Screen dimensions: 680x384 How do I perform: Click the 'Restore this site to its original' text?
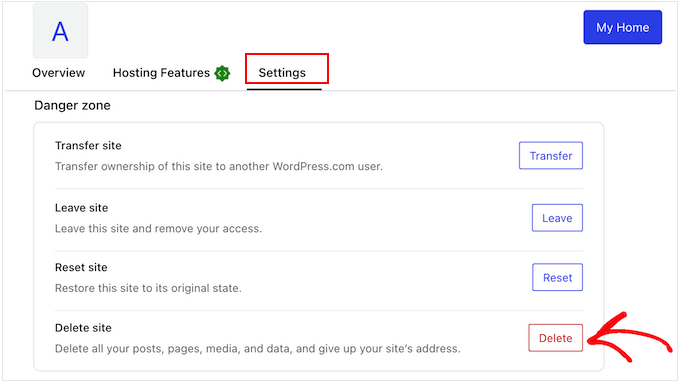point(148,288)
